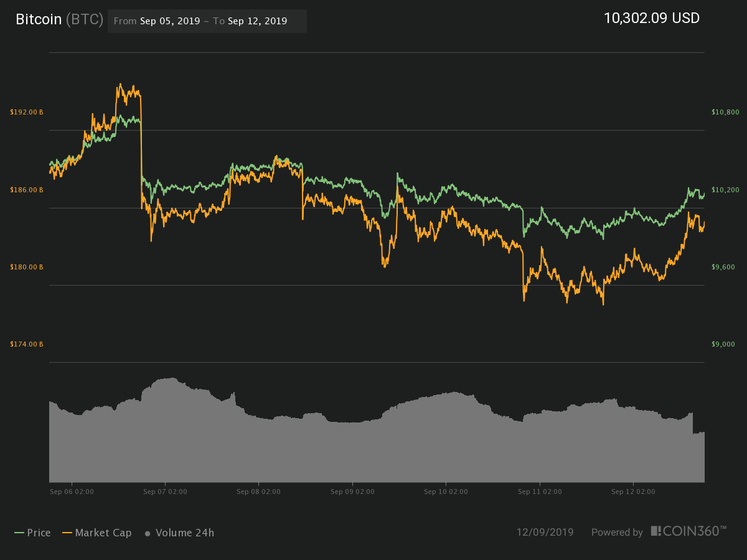The height and width of the screenshot is (560, 747).
Task: Click the Powered by text
Action: (617, 533)
